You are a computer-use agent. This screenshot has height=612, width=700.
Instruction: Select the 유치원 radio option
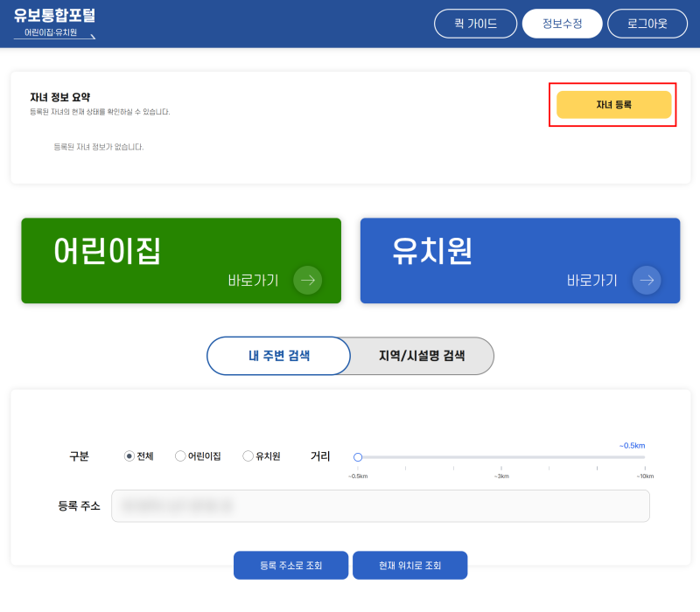coord(248,456)
